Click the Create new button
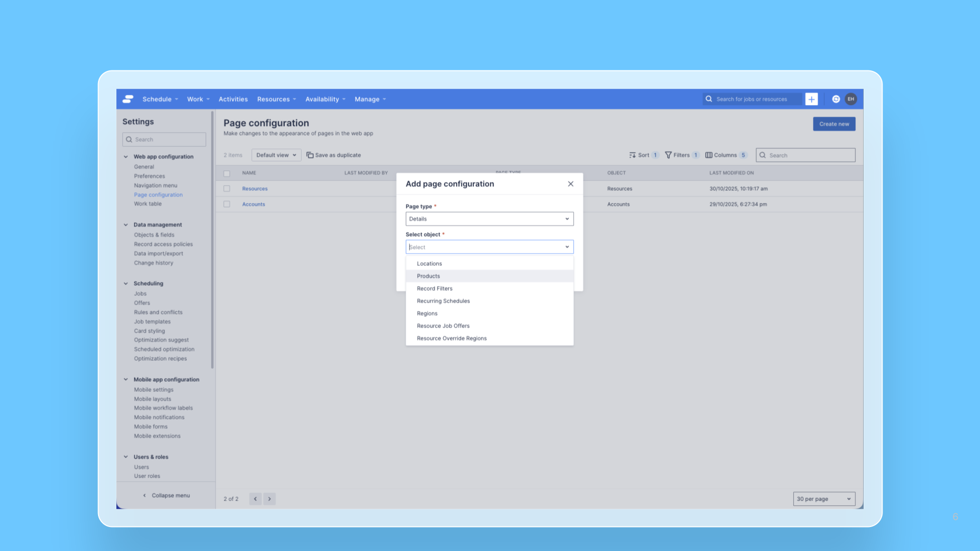Screen dimensions: 980x551 click(834, 124)
